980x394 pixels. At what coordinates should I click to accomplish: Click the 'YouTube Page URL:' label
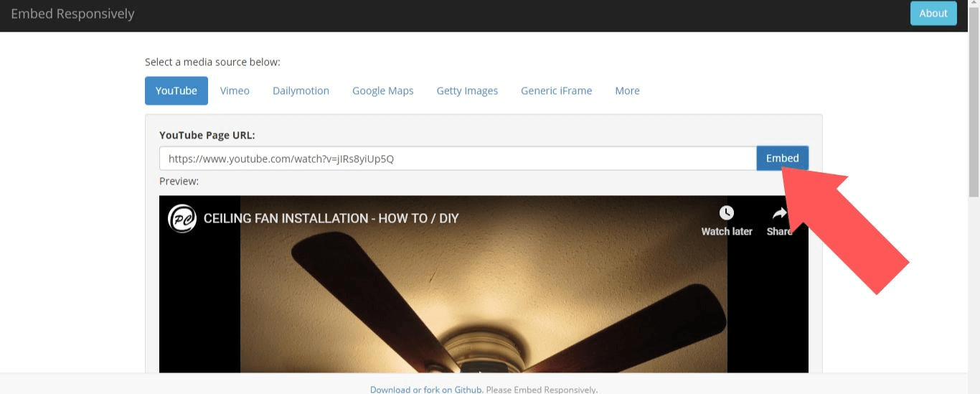point(207,135)
